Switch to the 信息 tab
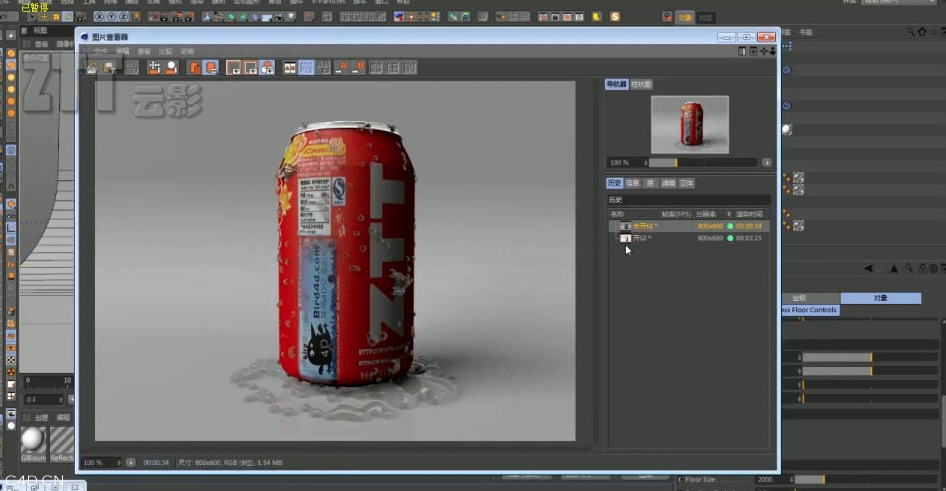 coord(632,183)
